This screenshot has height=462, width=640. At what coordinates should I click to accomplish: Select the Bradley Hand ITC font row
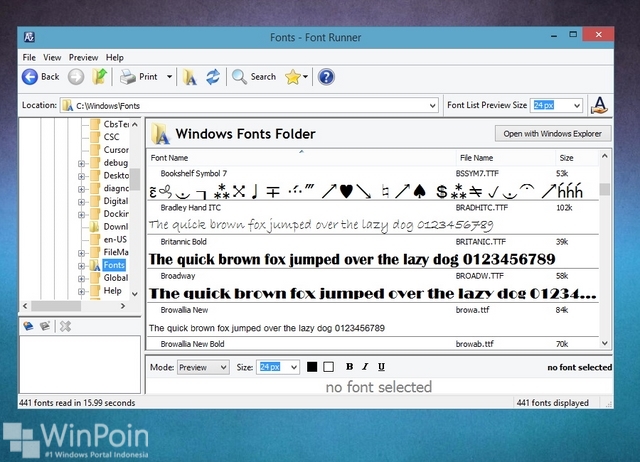[x=373, y=217]
